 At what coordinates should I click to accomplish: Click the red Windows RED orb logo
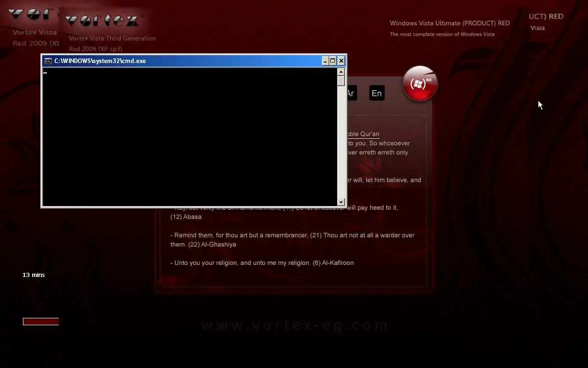pyautogui.click(x=420, y=83)
